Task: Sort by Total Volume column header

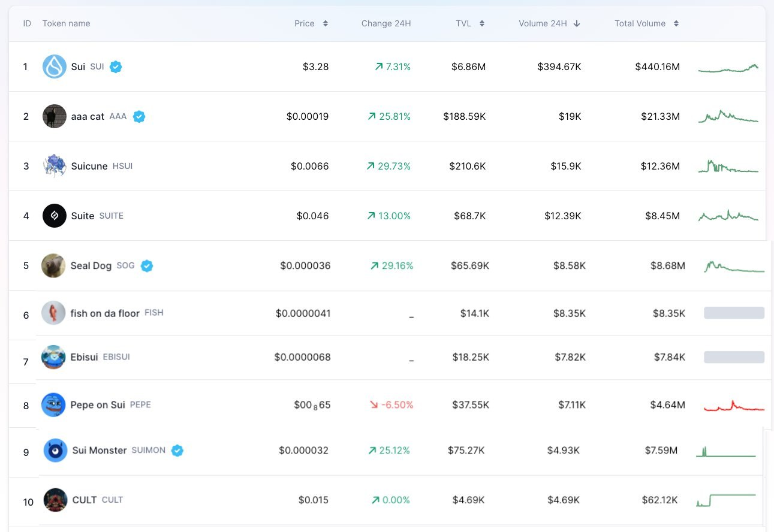Action: [x=647, y=23]
